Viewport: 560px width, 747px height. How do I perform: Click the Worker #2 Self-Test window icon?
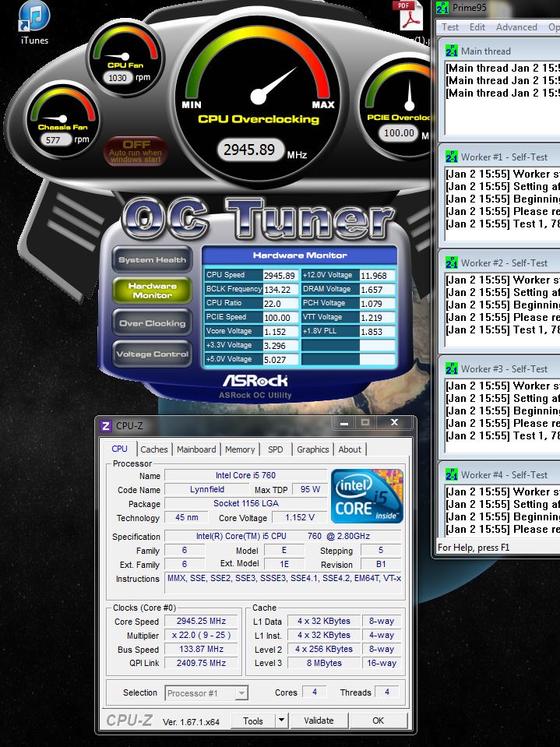[x=452, y=263]
